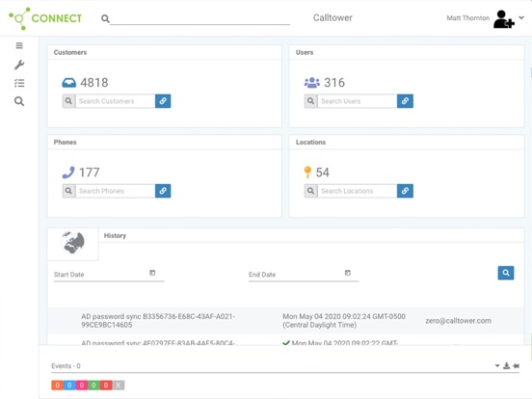The height and width of the screenshot is (399, 532).
Task: Click the Phones count 177
Action: [90, 173]
